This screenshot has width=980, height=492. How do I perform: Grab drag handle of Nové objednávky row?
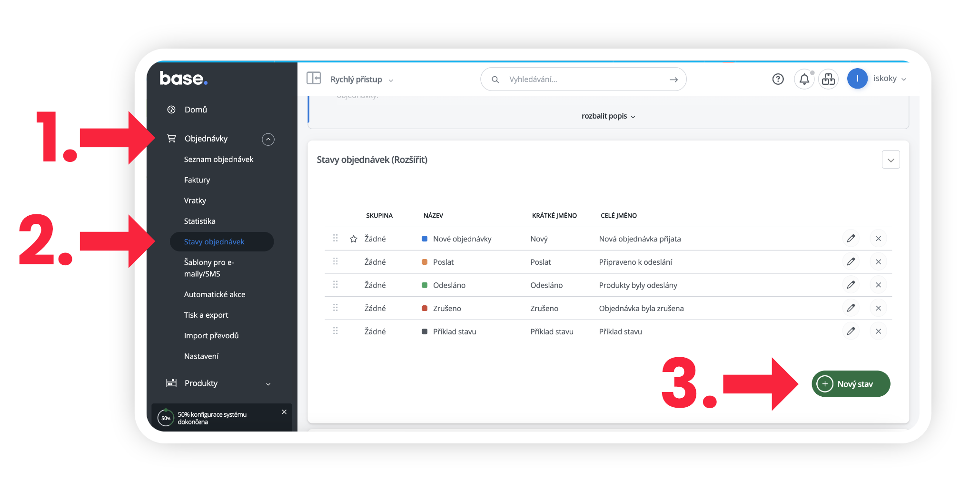(x=336, y=238)
